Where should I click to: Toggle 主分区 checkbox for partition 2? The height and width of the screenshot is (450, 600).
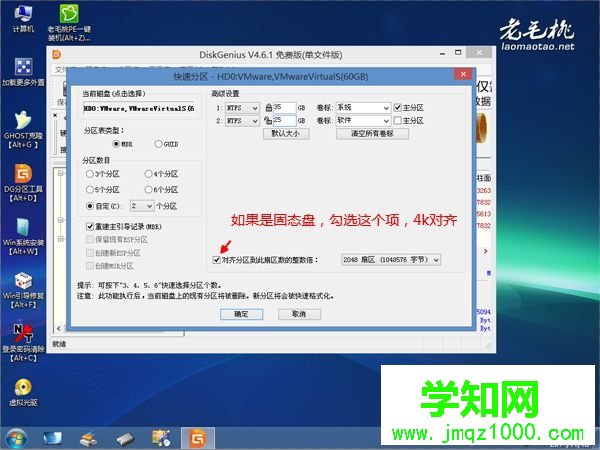pos(398,121)
